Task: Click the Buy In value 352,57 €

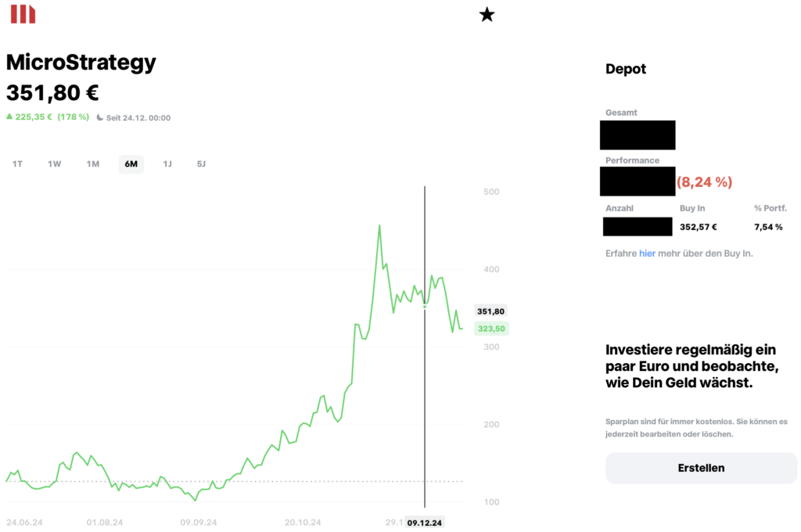Action: pos(698,227)
